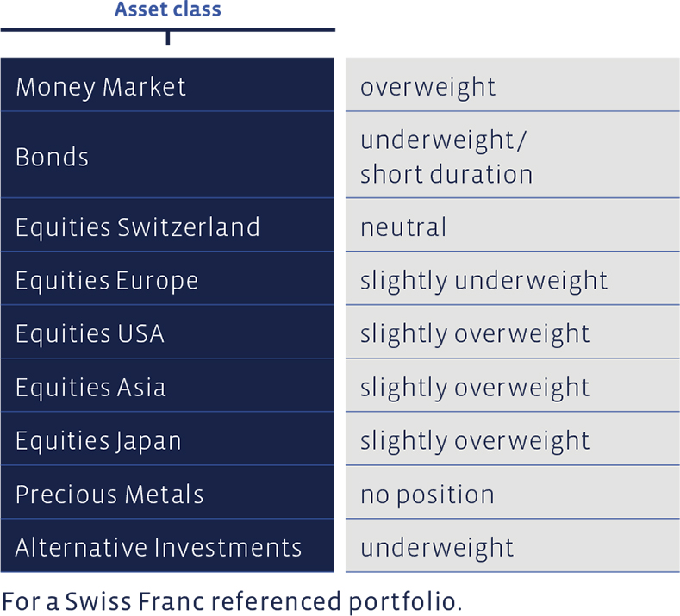Select the Equities USA row
Viewport: 680px width, 616px height.
click(167, 332)
